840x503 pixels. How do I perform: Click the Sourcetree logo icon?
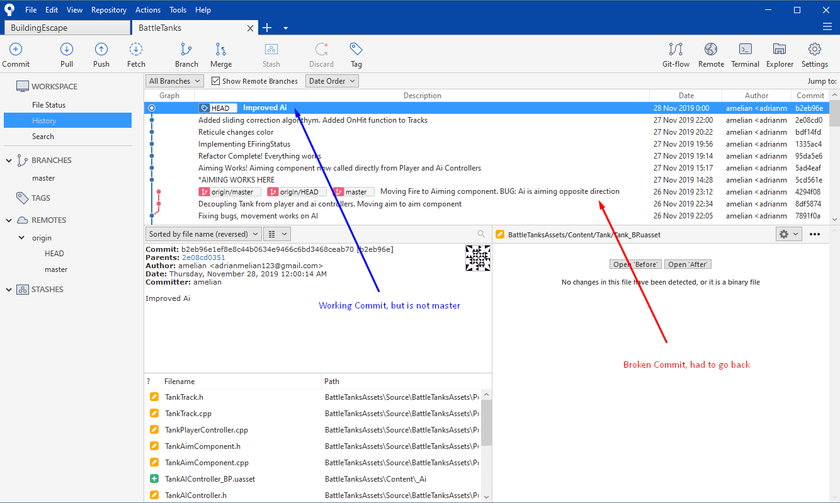[9, 10]
